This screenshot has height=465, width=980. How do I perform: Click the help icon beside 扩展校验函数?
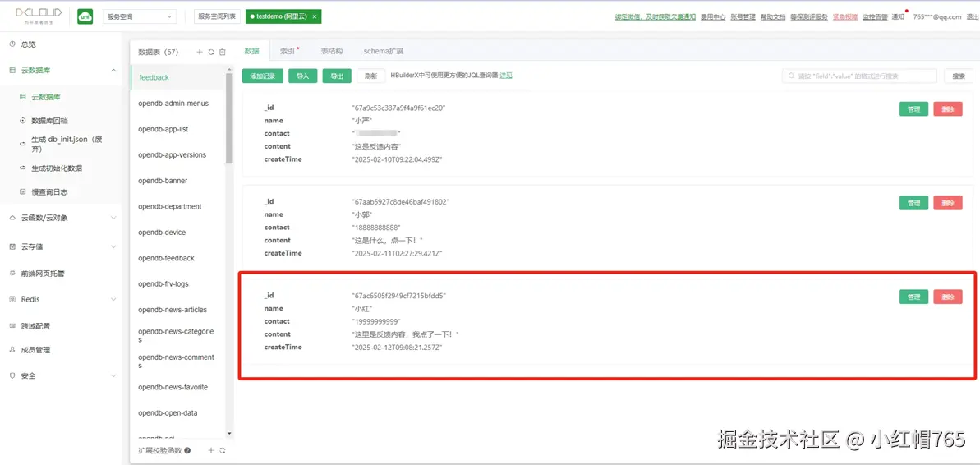(x=186, y=450)
